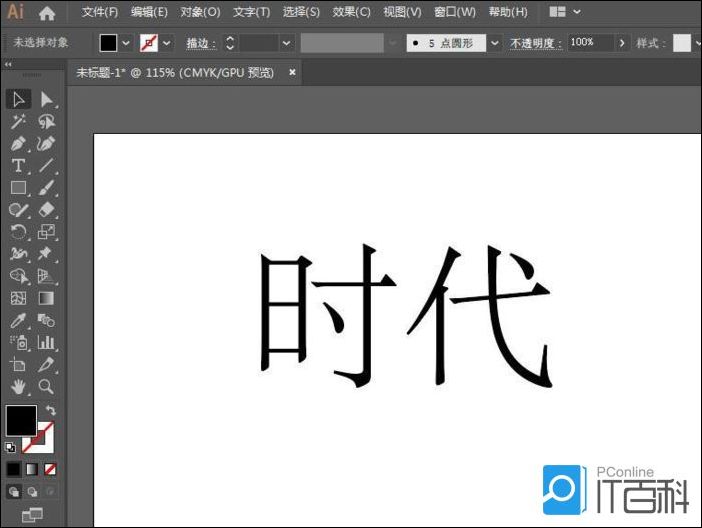Image resolution: width=702 pixels, height=528 pixels.
Task: Select the Shaper tool
Action: pos(18,210)
